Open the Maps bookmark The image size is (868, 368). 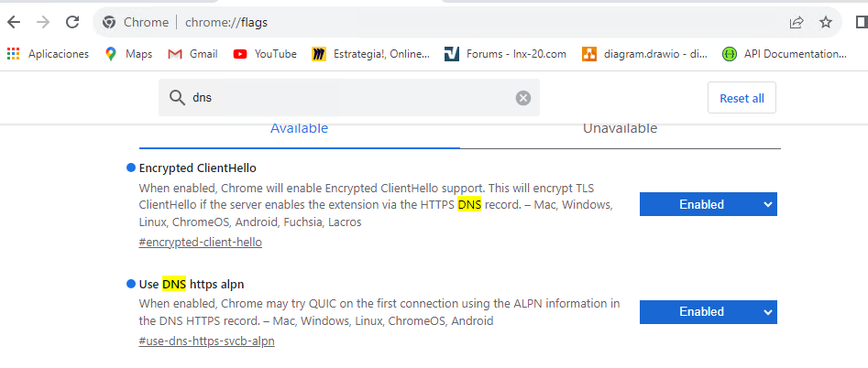click(128, 54)
